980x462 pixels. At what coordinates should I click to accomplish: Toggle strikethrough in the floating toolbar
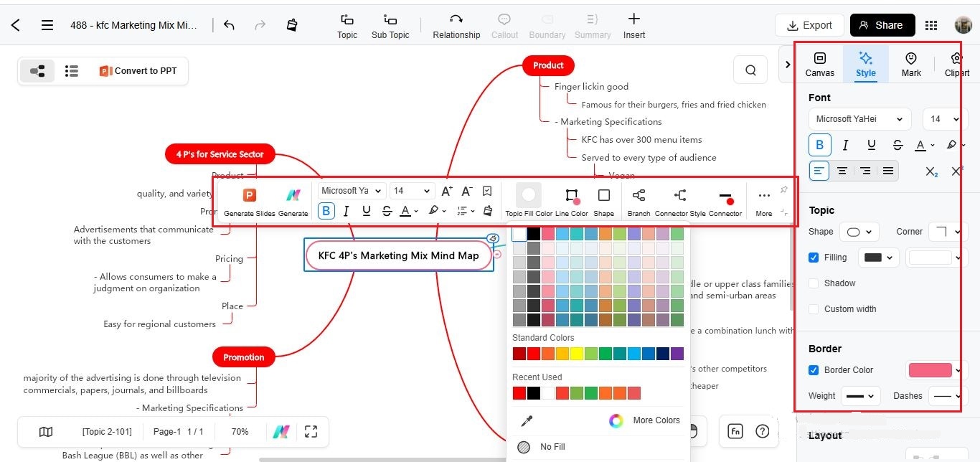387,211
